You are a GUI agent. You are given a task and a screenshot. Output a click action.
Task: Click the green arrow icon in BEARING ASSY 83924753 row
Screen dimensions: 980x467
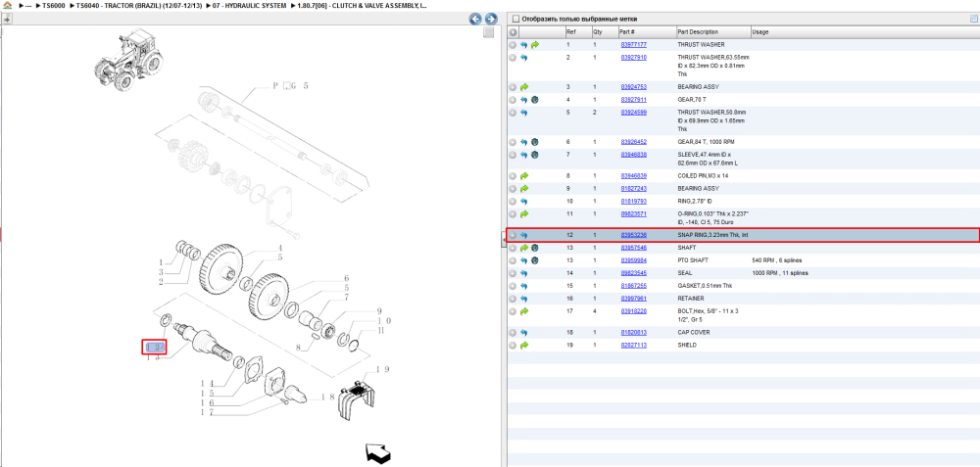pyautogui.click(x=523, y=87)
